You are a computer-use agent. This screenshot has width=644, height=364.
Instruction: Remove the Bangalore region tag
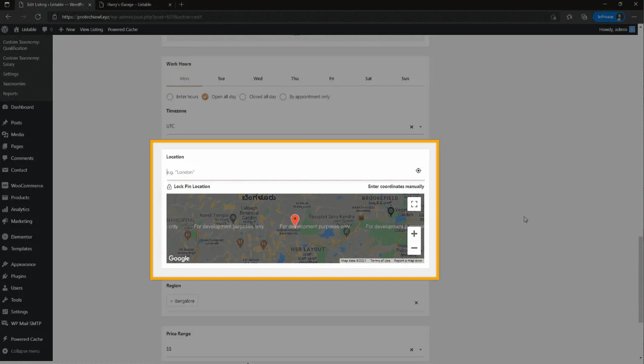point(171,301)
